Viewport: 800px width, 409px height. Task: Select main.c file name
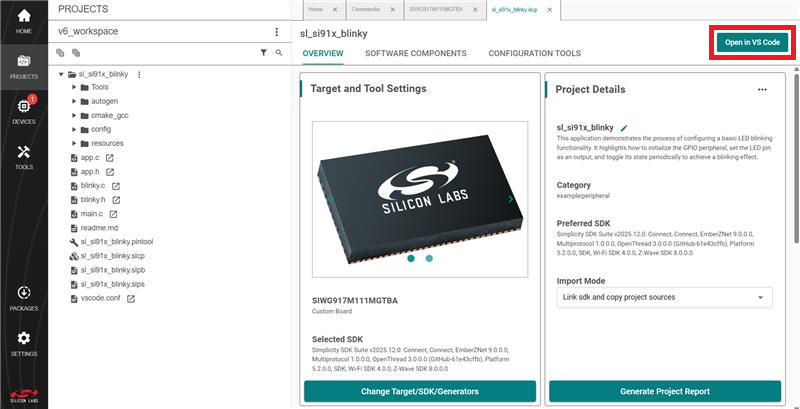(x=92, y=214)
